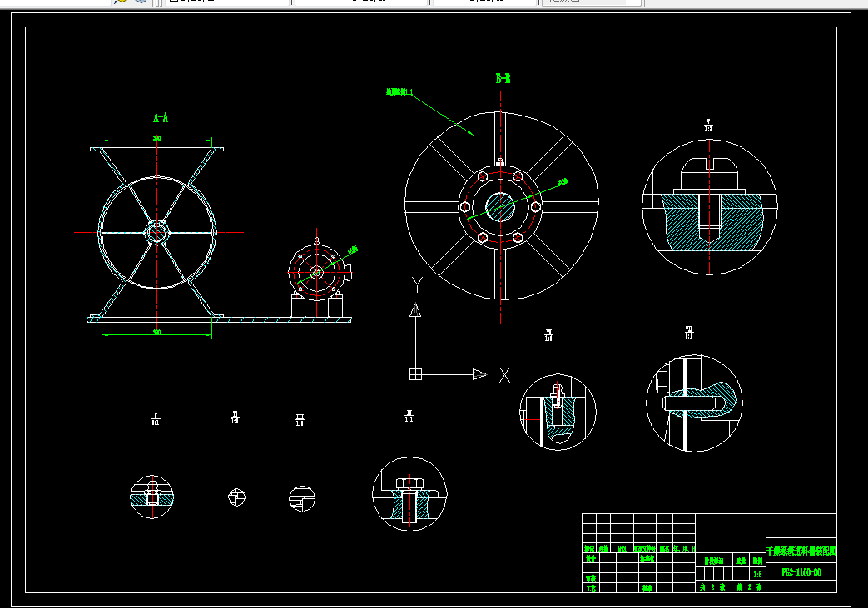Click the key detail circle with red centerline
868x608 pixels.
pyautogui.click(x=694, y=403)
